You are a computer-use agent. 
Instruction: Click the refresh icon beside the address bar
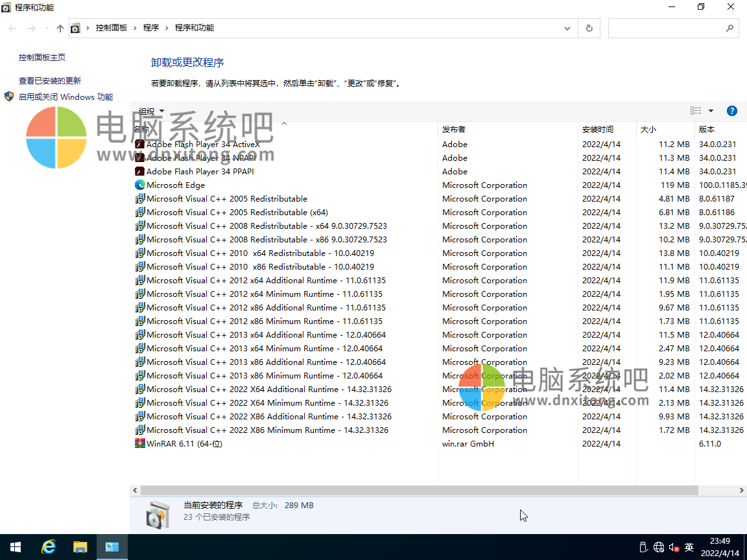pos(589,28)
